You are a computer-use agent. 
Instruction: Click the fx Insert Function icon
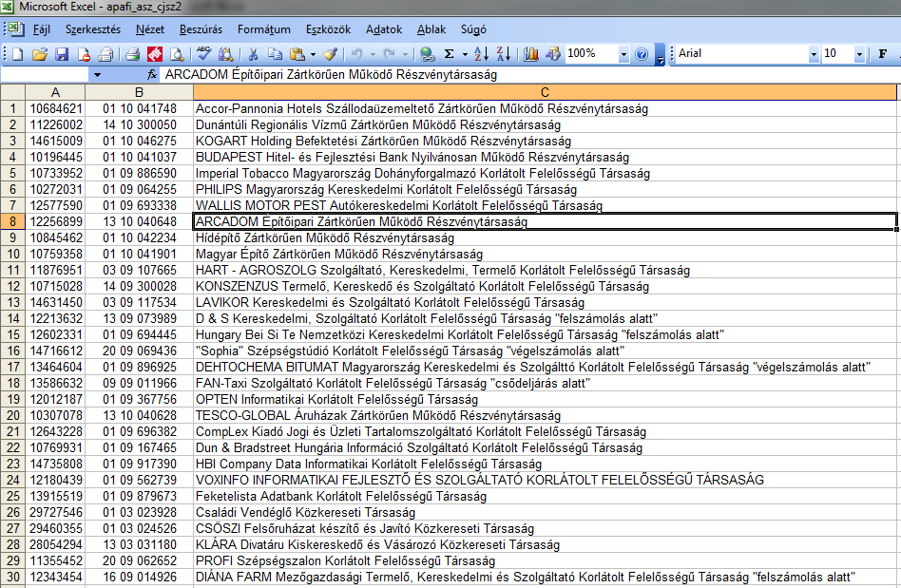tap(152, 75)
